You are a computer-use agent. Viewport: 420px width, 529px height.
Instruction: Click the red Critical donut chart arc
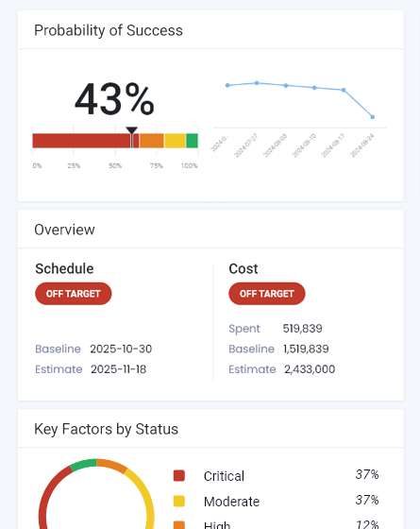pos(47,489)
